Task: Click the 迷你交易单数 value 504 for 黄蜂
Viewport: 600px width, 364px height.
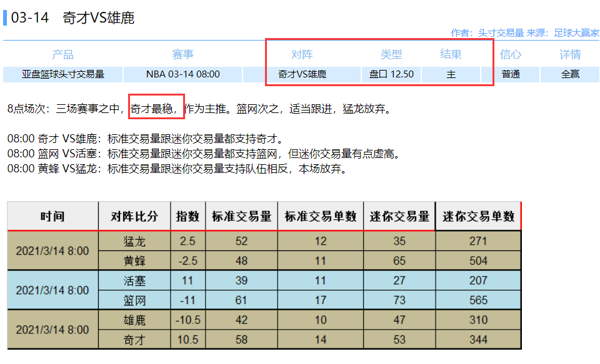Action: click(478, 261)
